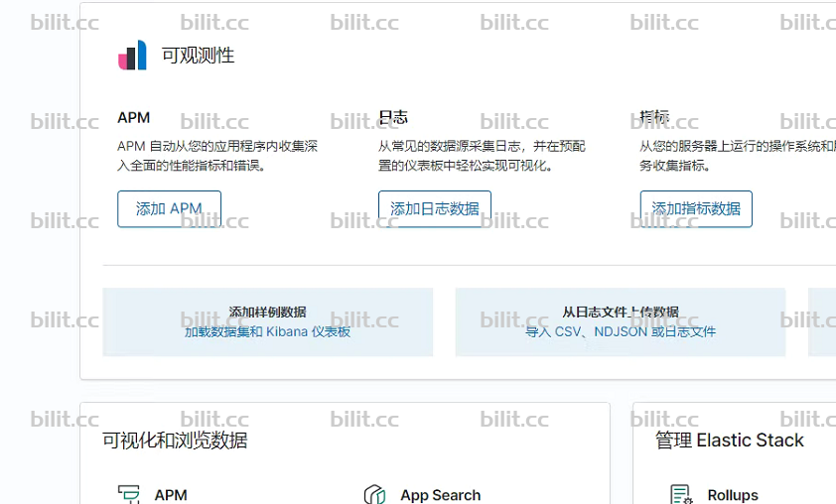Click the 日志 heading
The height and width of the screenshot is (504, 836).
(393, 117)
